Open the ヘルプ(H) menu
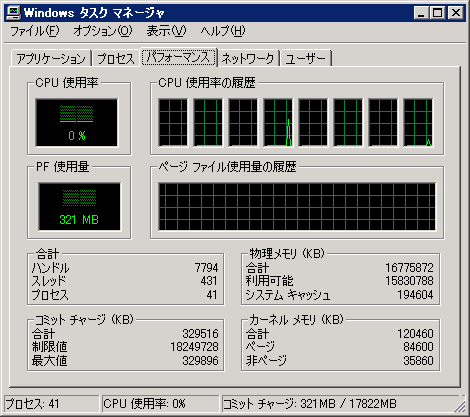Screen dimensions: 470x417 pyautogui.click(x=223, y=31)
